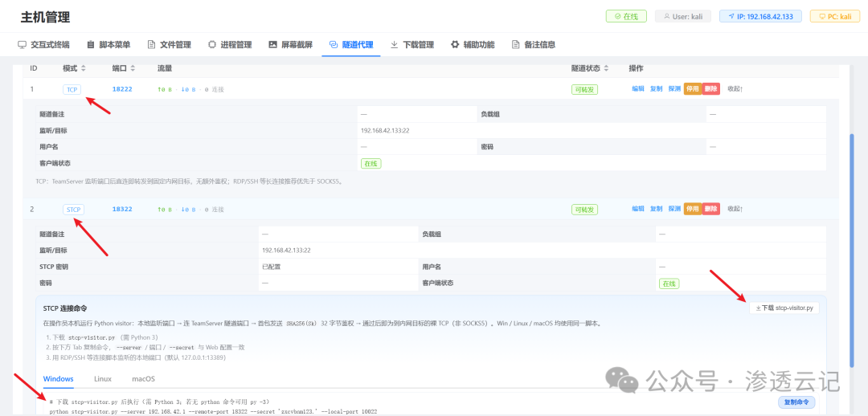Click the 可转发 status tag of tunnel 18222
Image resolution: width=868 pixels, height=416 pixels.
(584, 89)
